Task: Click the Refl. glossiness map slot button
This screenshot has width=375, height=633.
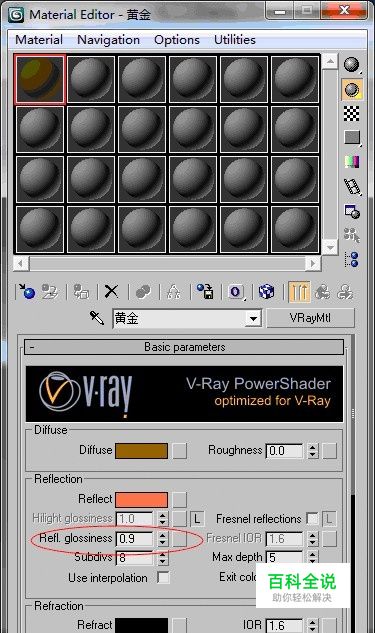Action: 180,539
